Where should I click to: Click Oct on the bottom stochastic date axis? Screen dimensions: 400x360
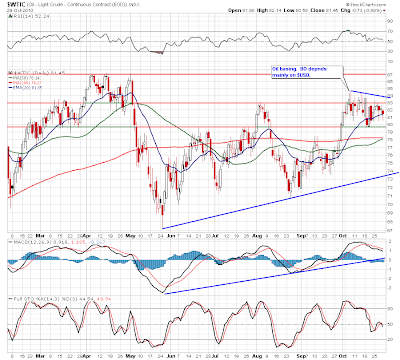[x=342, y=356]
